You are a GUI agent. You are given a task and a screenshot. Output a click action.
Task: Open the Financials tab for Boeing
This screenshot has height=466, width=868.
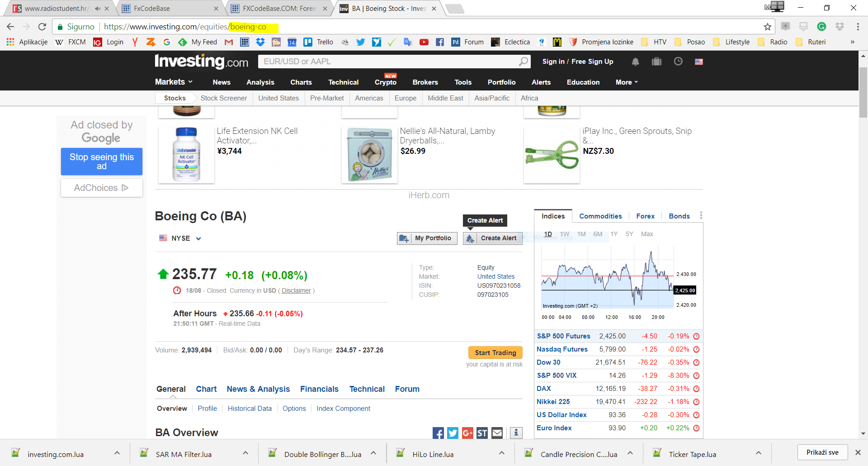point(319,389)
